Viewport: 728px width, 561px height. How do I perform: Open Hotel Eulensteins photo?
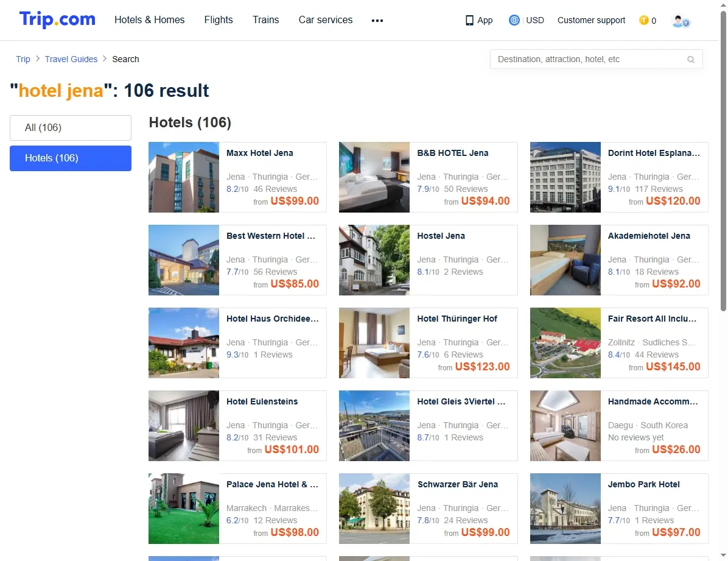[x=184, y=426]
